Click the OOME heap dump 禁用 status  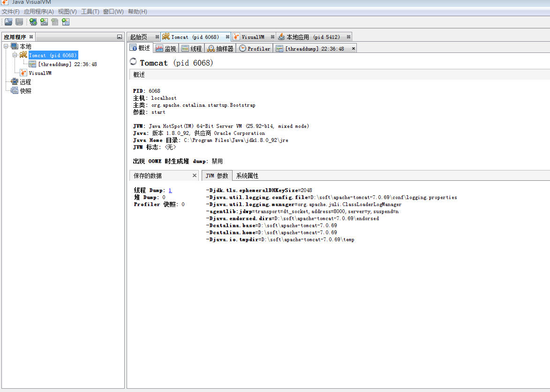[x=217, y=161]
